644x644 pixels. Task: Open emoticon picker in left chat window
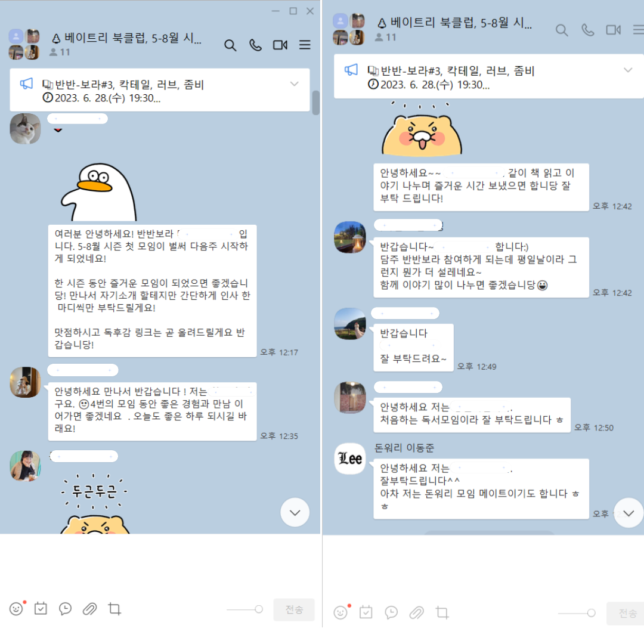coord(17,608)
